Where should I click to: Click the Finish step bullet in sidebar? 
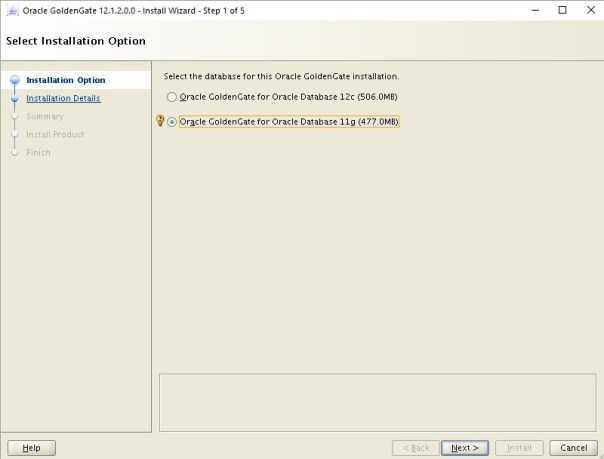[x=15, y=153]
